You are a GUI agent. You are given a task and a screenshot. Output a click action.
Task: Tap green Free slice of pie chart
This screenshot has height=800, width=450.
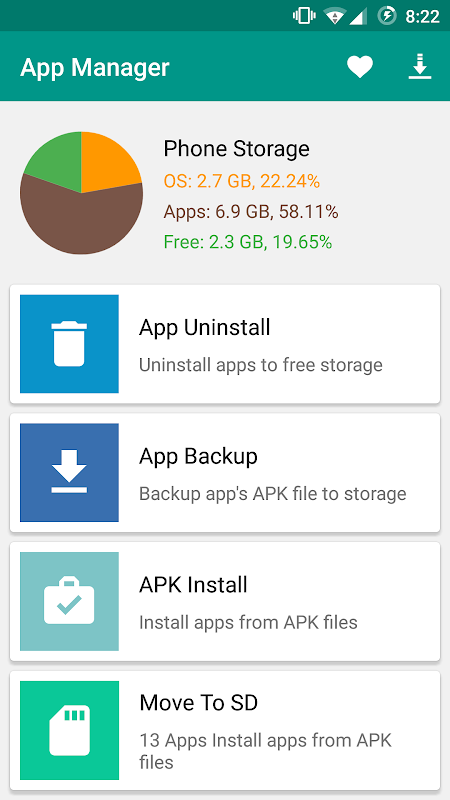57,161
